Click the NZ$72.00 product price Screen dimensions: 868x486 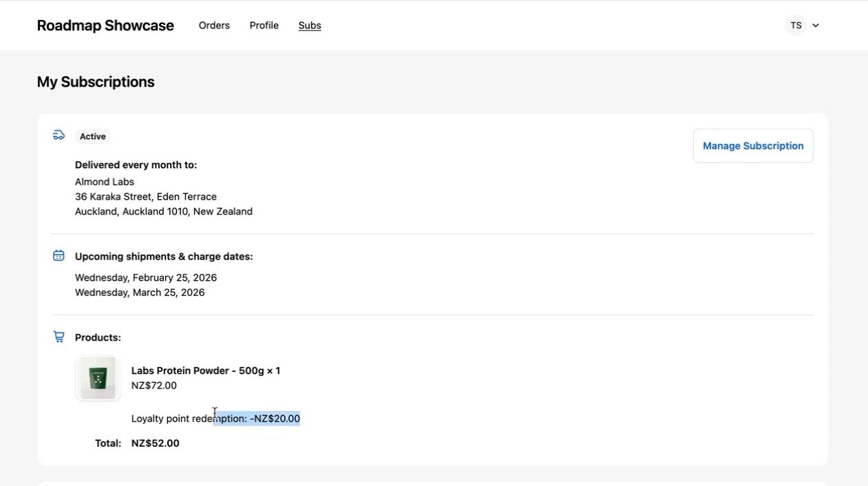154,385
